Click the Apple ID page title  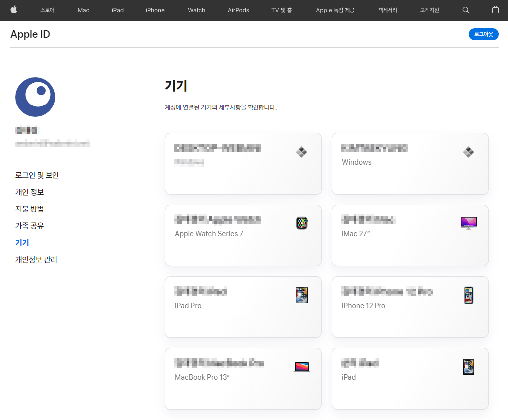click(x=30, y=34)
